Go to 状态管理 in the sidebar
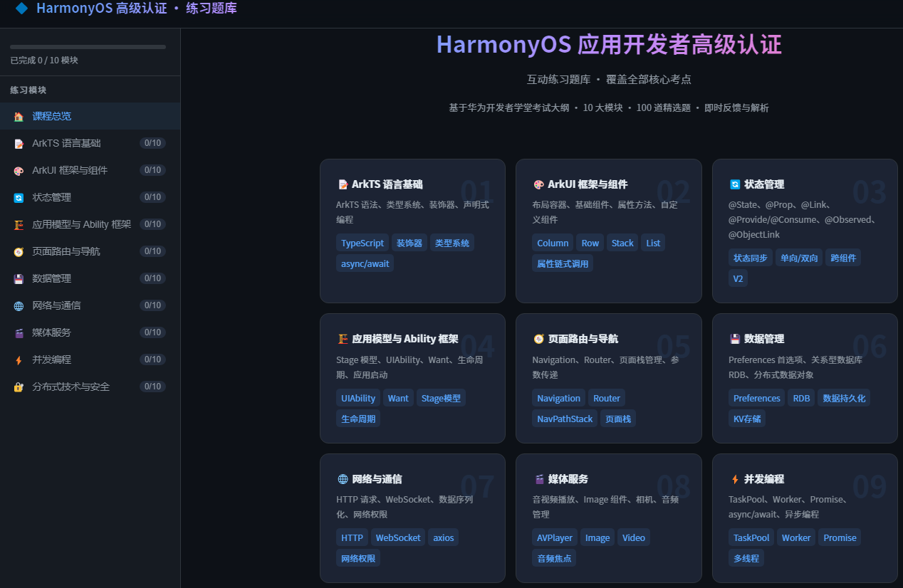 pos(90,197)
